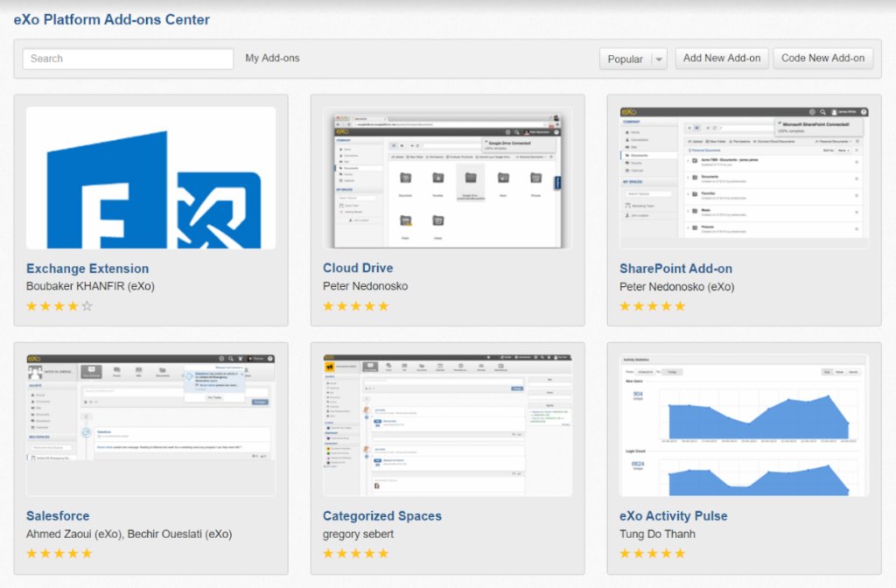The width and height of the screenshot is (896, 588).
Task: Click the Search input field
Action: pos(128,59)
